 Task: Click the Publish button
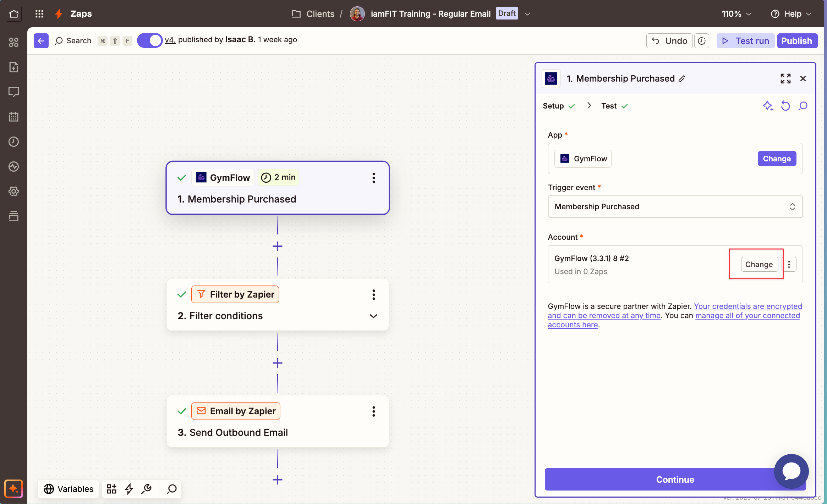pos(797,41)
